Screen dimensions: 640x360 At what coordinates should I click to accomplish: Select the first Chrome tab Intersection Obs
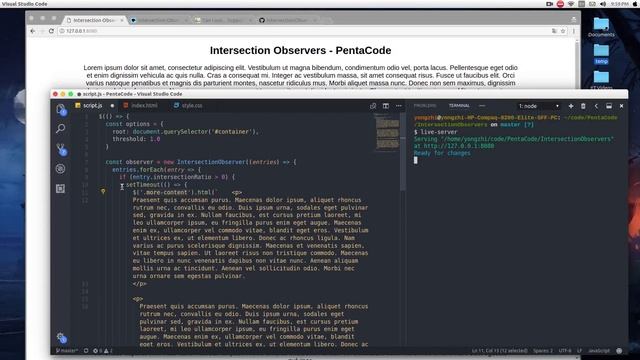point(95,20)
